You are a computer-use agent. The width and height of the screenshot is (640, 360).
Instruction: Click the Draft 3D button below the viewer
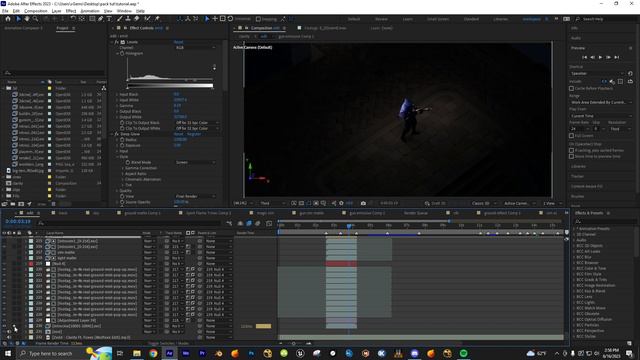(x=435, y=203)
